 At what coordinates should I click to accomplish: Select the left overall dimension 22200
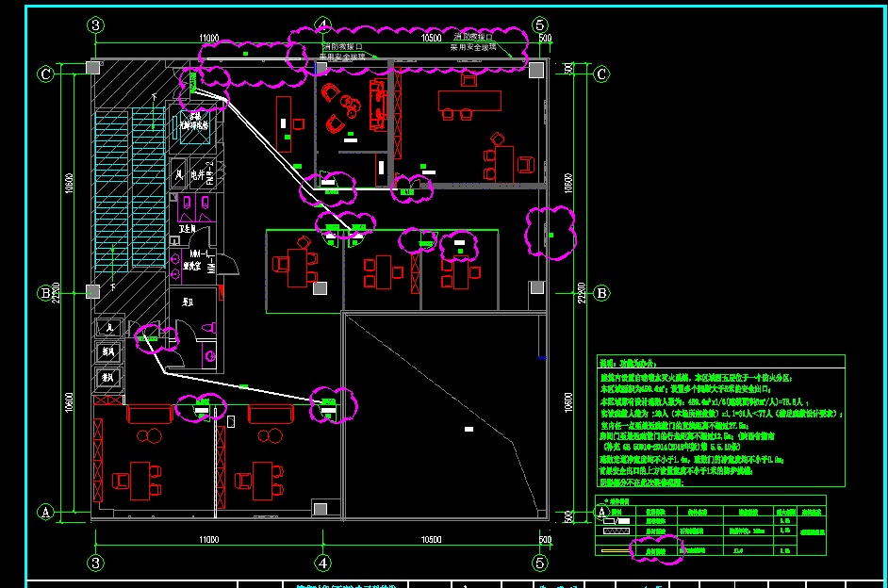(x=56, y=293)
